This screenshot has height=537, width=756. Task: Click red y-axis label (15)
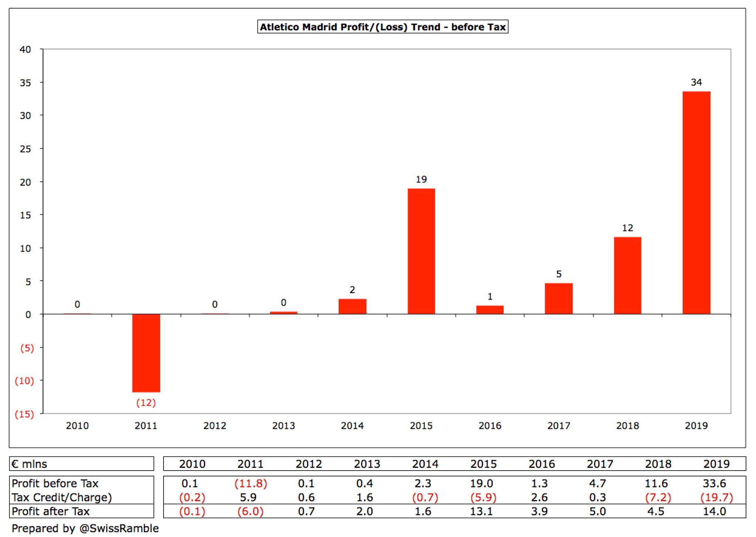coord(24,414)
